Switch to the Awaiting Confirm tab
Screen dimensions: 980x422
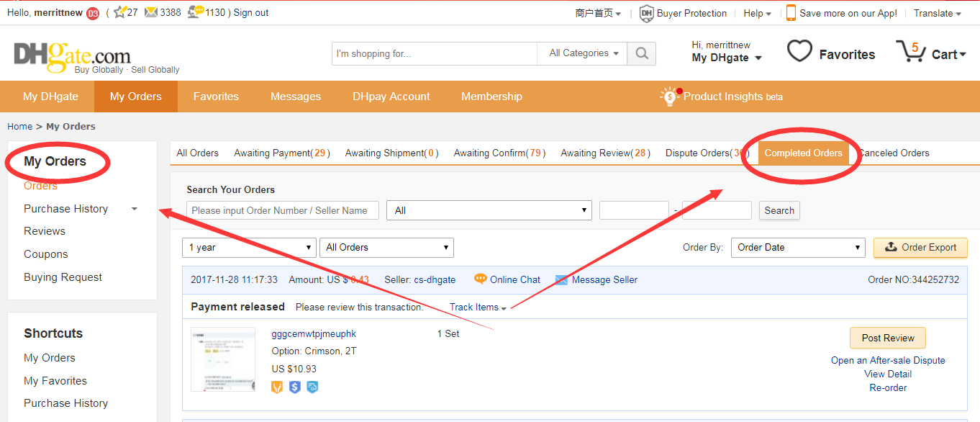pos(499,153)
